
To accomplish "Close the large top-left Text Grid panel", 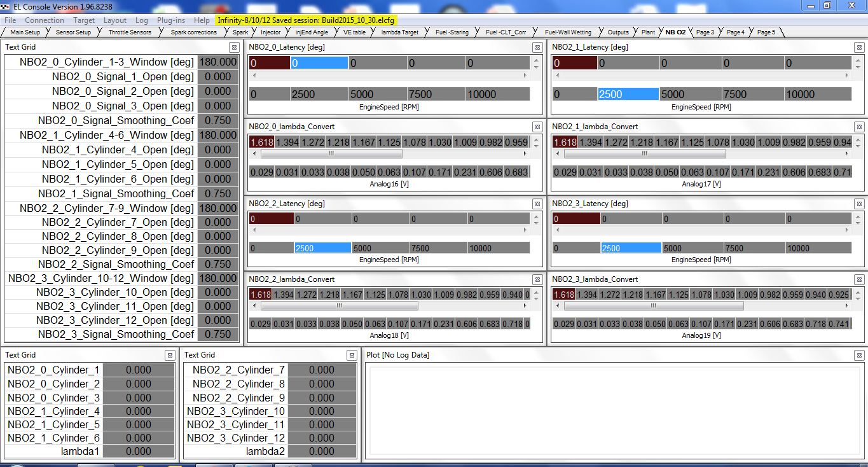I will click(x=234, y=48).
